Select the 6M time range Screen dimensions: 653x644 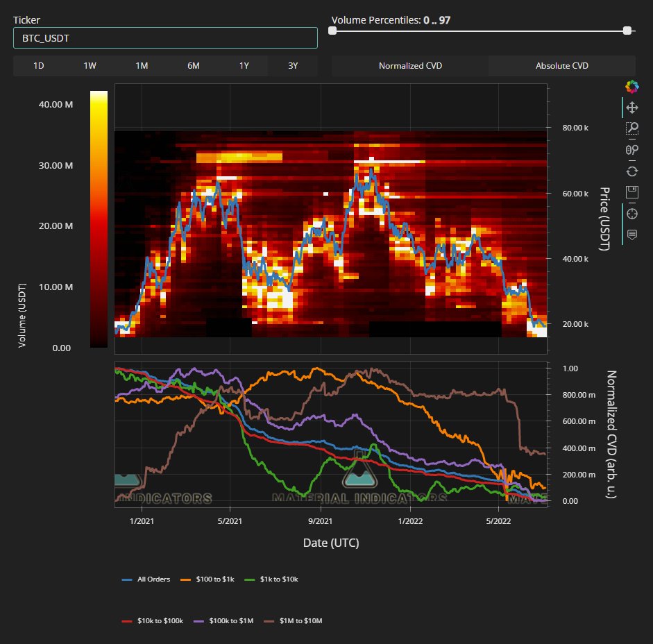pos(193,66)
